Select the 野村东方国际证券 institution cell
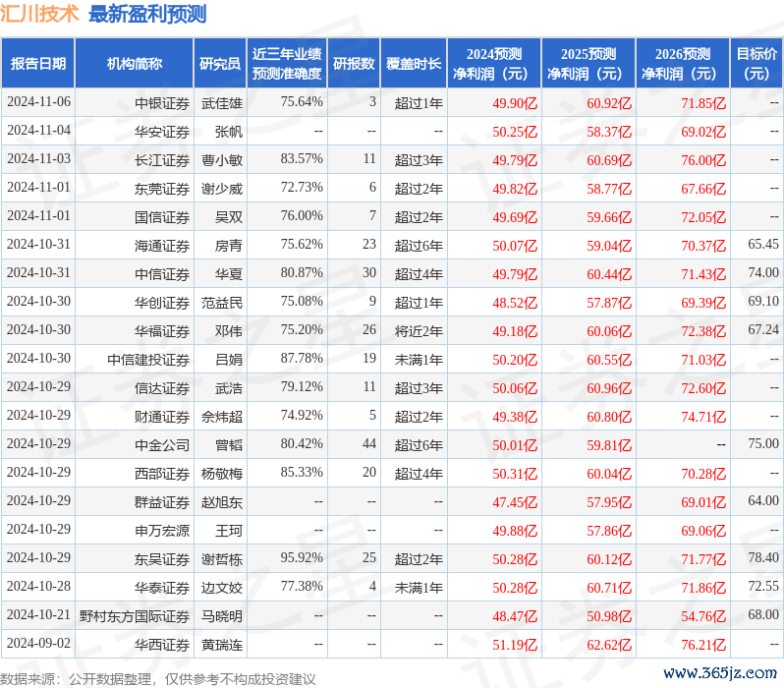Viewport: 784px width, 688px height. coord(135,616)
